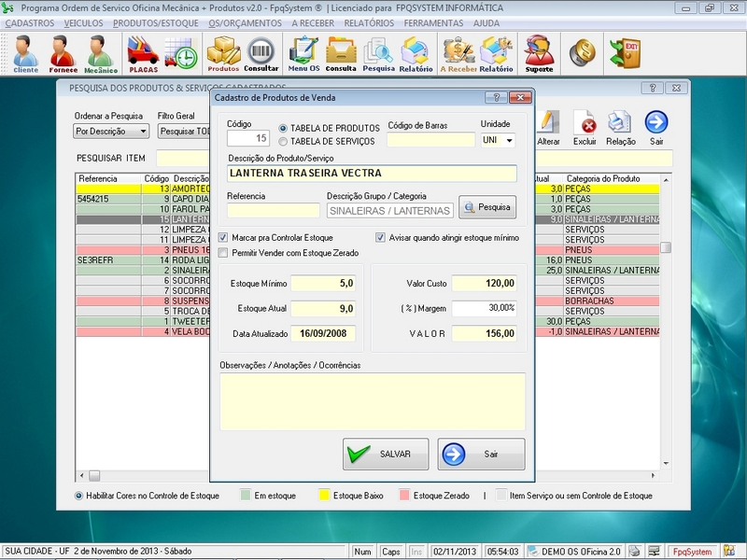Click the Referencia input field in dialog
This screenshot has width=747, height=560.
pos(273,211)
